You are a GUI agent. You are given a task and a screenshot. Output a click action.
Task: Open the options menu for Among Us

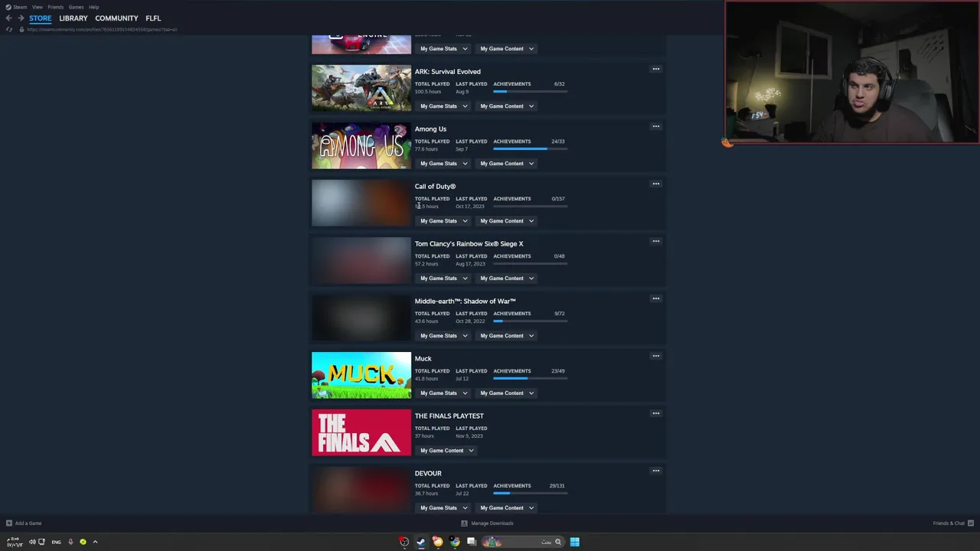pos(655,126)
